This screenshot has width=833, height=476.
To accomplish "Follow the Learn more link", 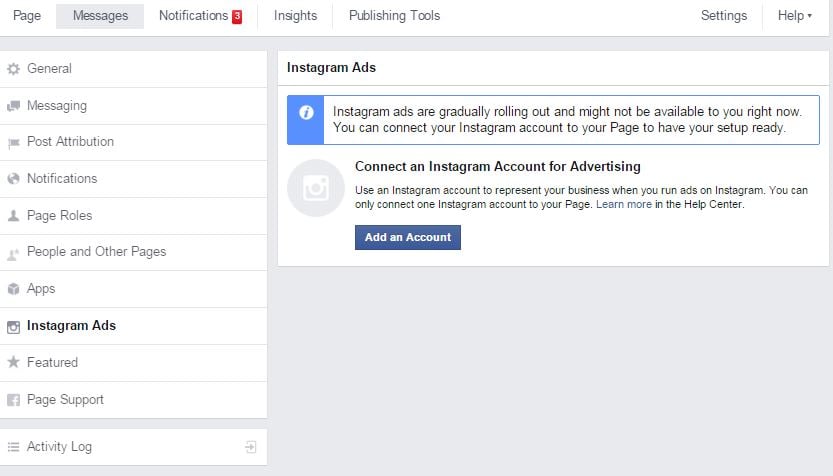I will [x=624, y=205].
